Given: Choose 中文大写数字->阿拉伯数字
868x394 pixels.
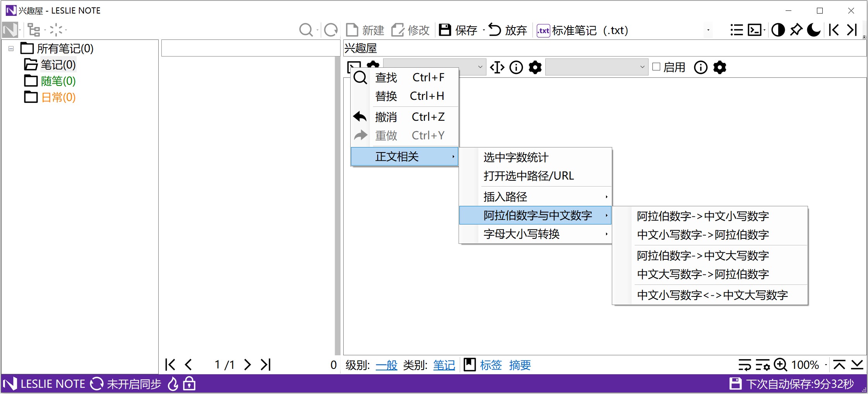Looking at the screenshot, I should coord(710,274).
